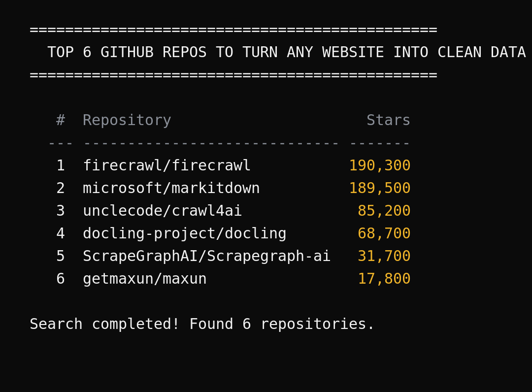
Task: Select the star count "189,500"
Action: (380, 188)
